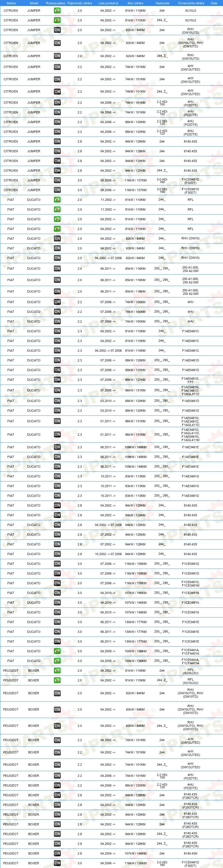Click engine code cell containing F1AGL411M
Screen dimensions: 223x868
point(190,435)
